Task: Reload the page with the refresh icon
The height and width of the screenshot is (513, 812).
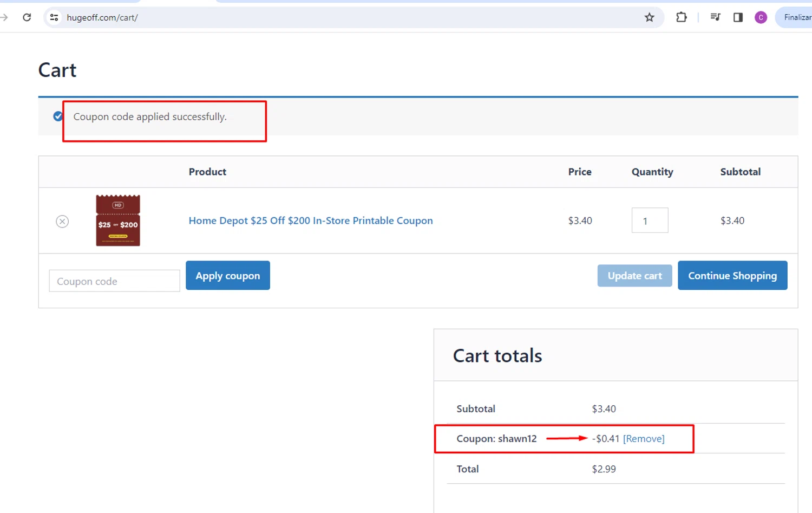Action: [27, 17]
